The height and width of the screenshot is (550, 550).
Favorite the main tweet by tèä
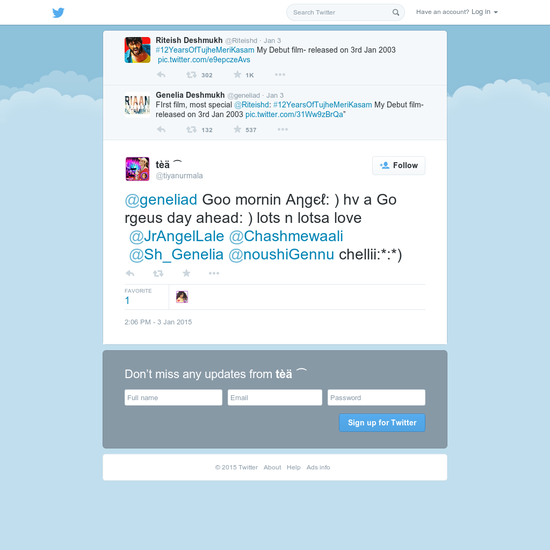pyautogui.click(x=186, y=273)
